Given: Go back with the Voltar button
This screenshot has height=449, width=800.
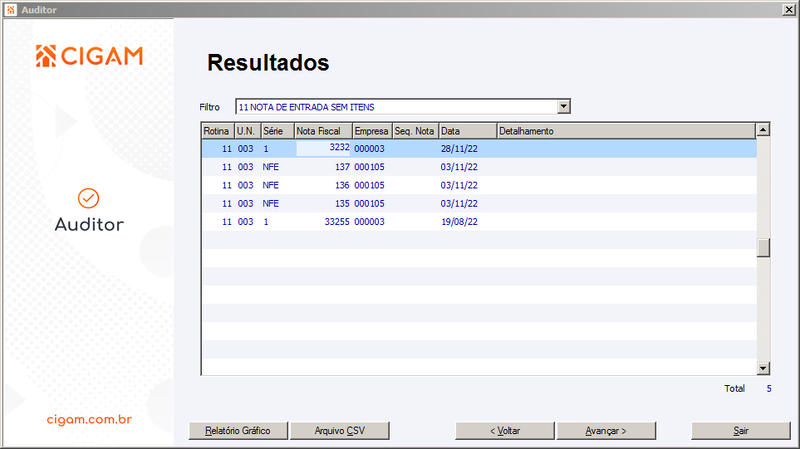Looking at the screenshot, I should (505, 431).
